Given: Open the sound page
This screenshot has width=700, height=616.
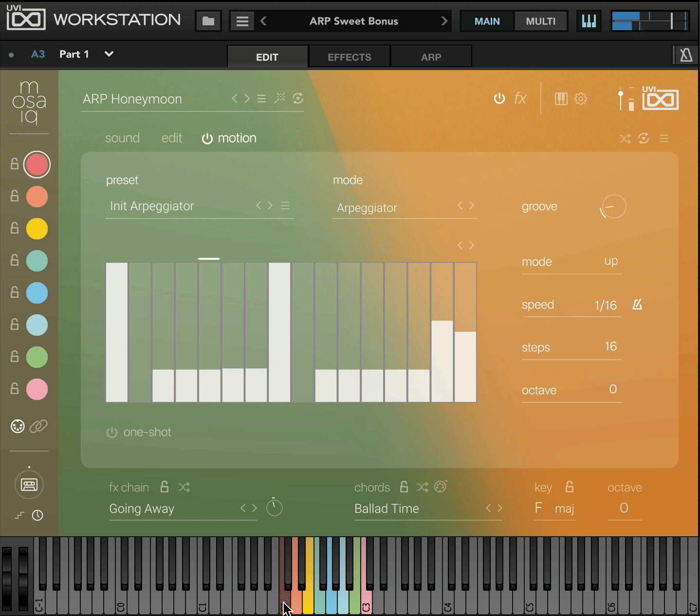Looking at the screenshot, I should point(122,138).
